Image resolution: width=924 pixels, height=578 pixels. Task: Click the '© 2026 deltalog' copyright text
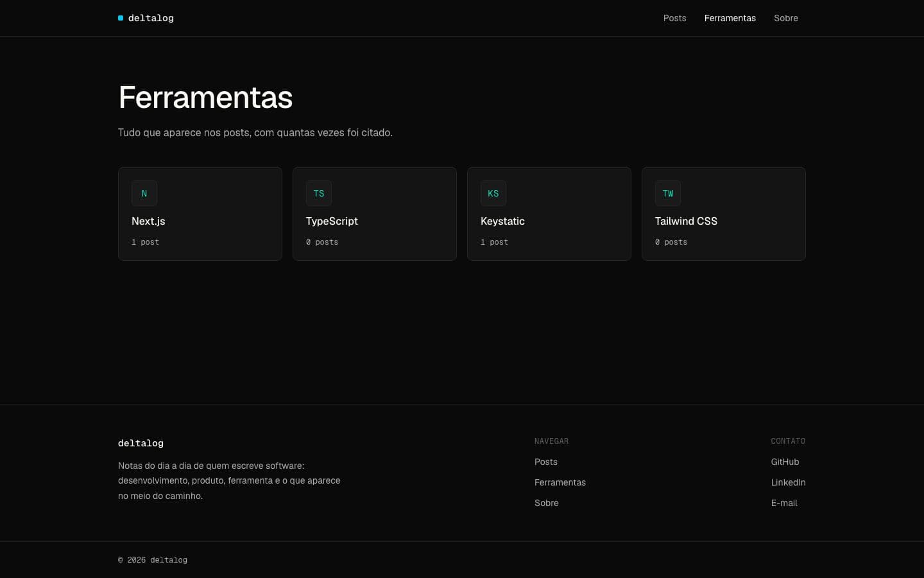coord(153,560)
